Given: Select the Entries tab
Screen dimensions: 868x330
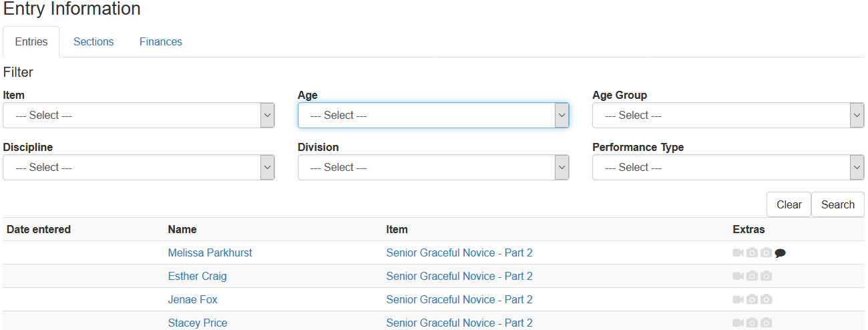Looking at the screenshot, I should [31, 41].
